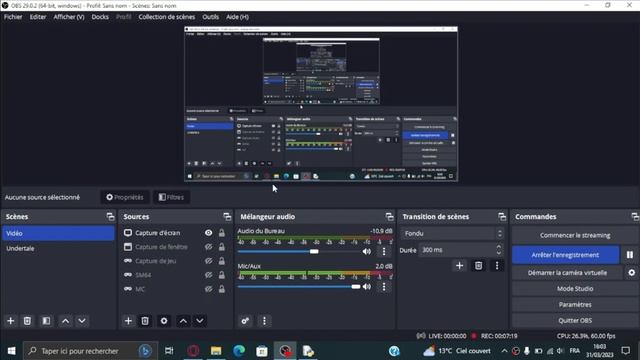This screenshot has height=360, width=640.
Task: Undock the Sources panel
Action: coord(227,217)
